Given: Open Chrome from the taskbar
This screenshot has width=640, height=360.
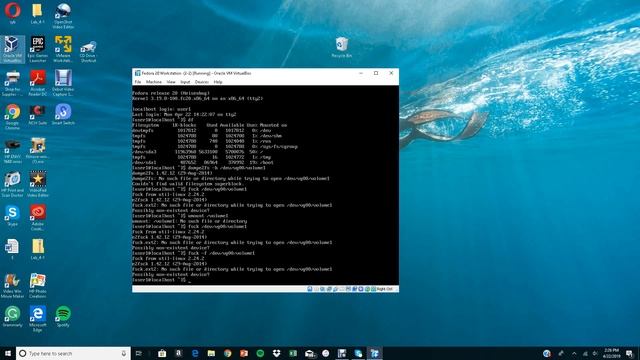Looking at the screenshot, I should pos(228,353).
